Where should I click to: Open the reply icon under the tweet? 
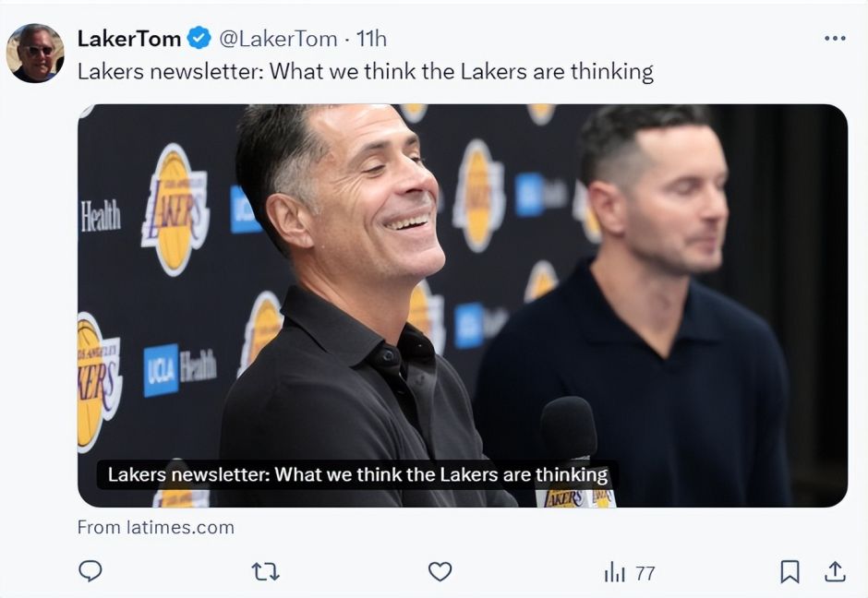[90, 572]
